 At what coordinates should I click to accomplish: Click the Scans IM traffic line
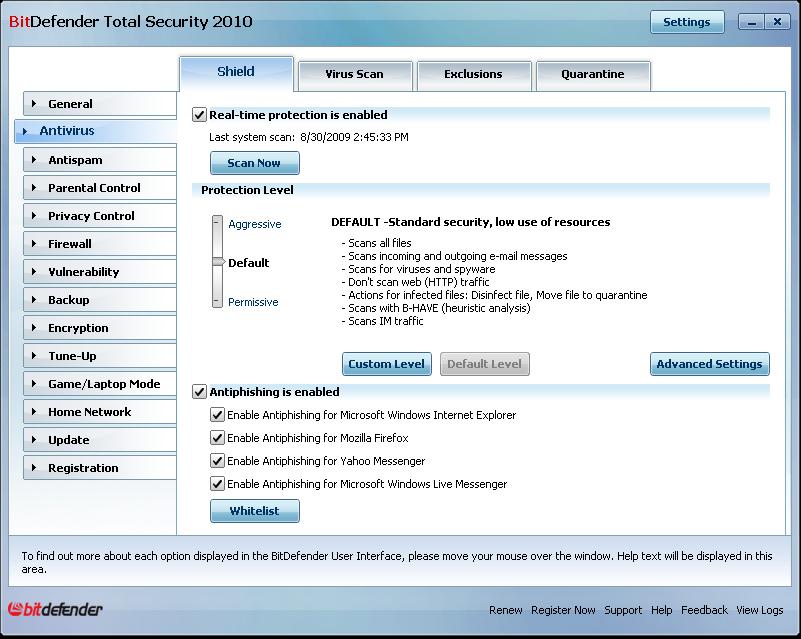pos(383,321)
